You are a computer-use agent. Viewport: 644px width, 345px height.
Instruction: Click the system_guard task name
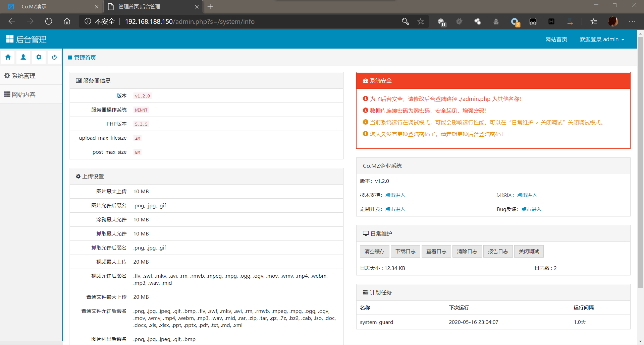pos(376,322)
